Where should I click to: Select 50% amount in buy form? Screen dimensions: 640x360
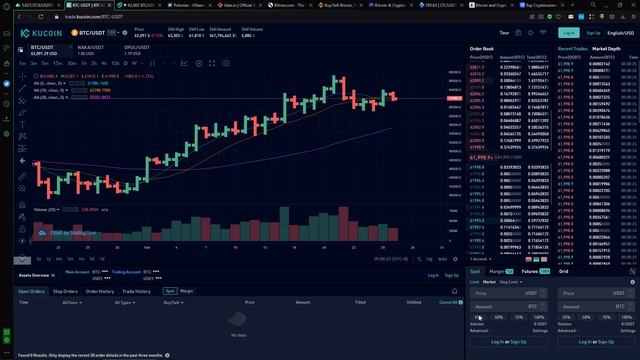(498, 317)
